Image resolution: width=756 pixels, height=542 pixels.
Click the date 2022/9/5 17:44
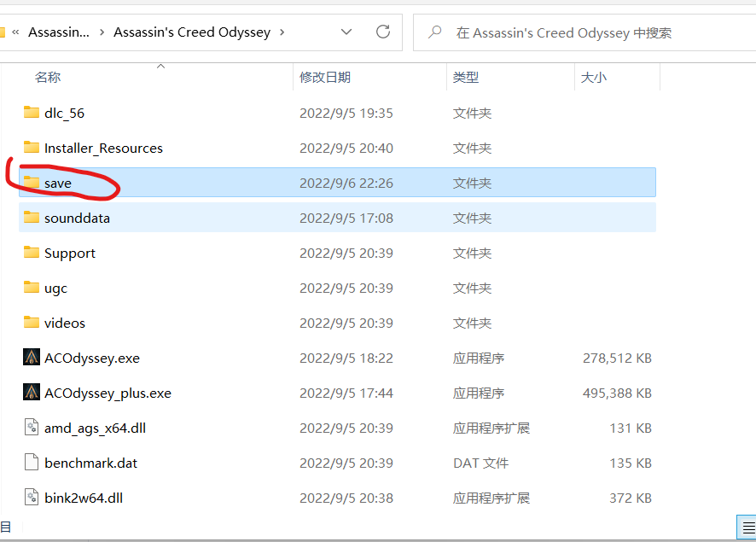coord(346,393)
